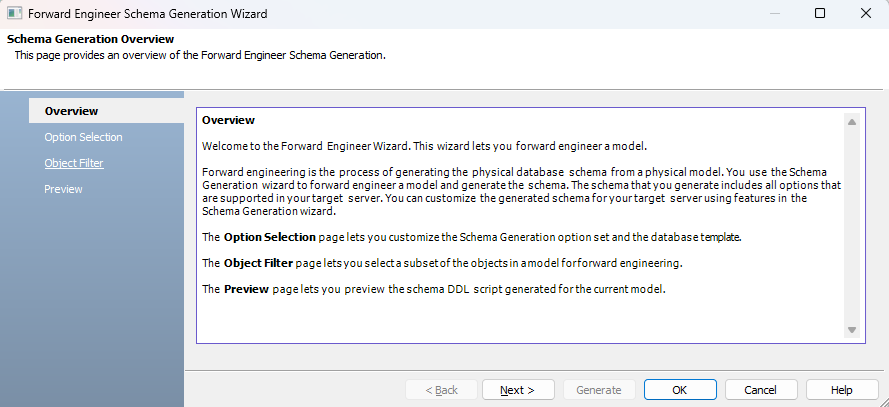Image resolution: width=889 pixels, height=407 pixels.
Task: Click the bold 'Option Selection' text in the description
Action: [x=270, y=238]
